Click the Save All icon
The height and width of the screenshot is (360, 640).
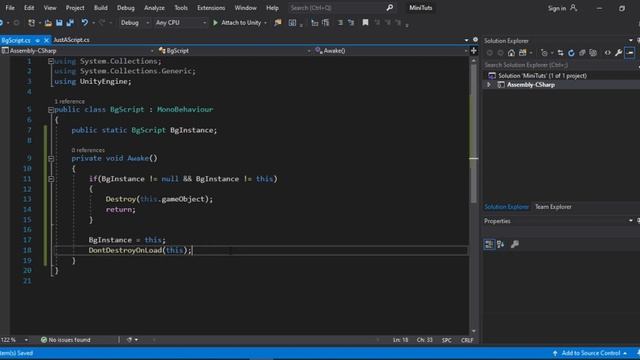click(70, 23)
